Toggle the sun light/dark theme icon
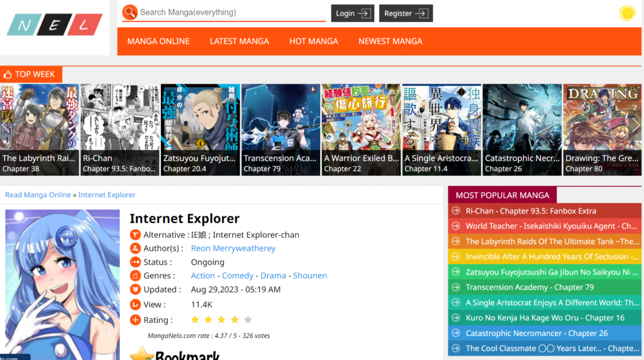This screenshot has height=360, width=644. coord(627,13)
